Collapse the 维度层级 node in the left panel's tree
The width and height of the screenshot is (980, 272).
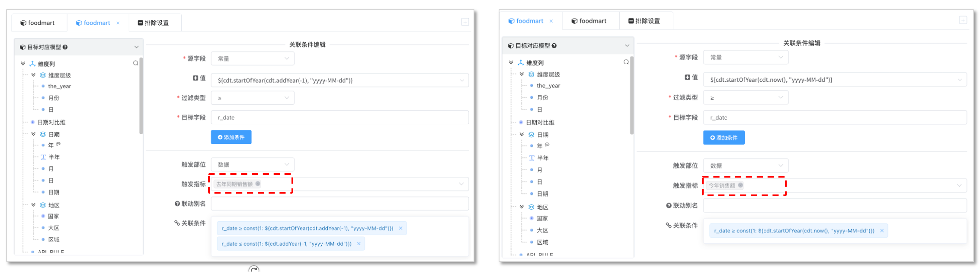click(33, 75)
